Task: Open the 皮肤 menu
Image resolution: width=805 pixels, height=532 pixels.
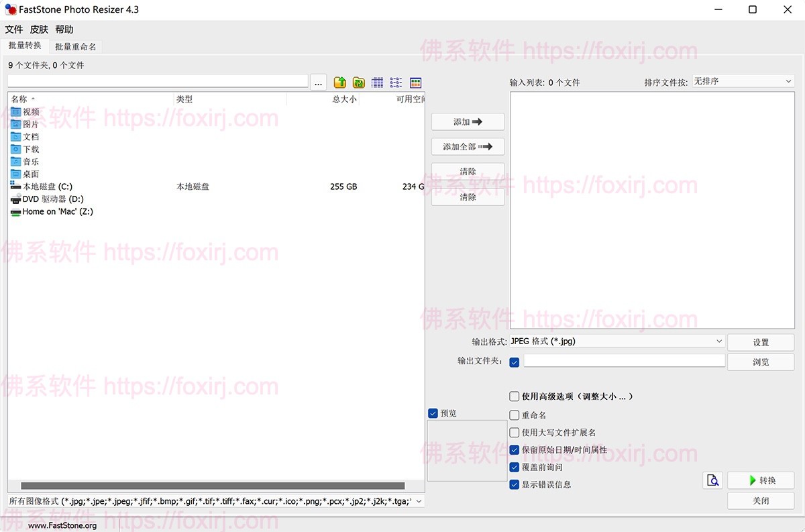Action: [x=39, y=30]
